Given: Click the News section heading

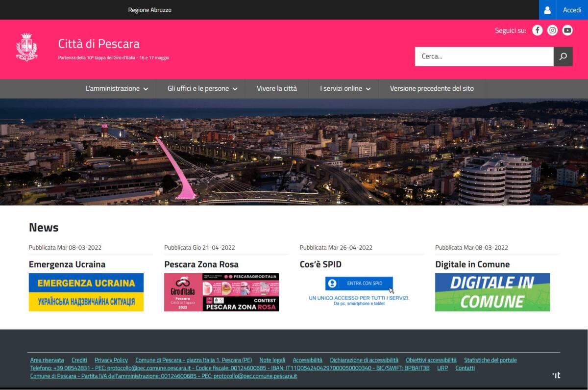Looking at the screenshot, I should coord(44,228).
